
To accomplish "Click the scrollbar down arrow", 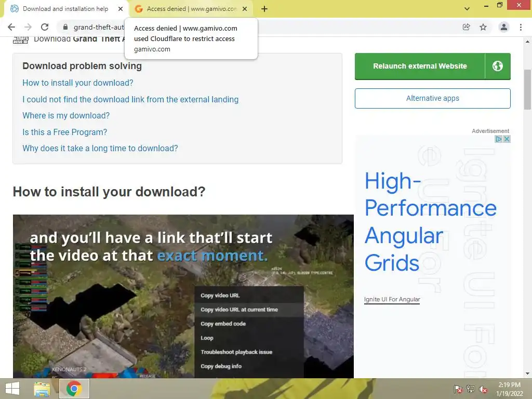I will pos(527,374).
